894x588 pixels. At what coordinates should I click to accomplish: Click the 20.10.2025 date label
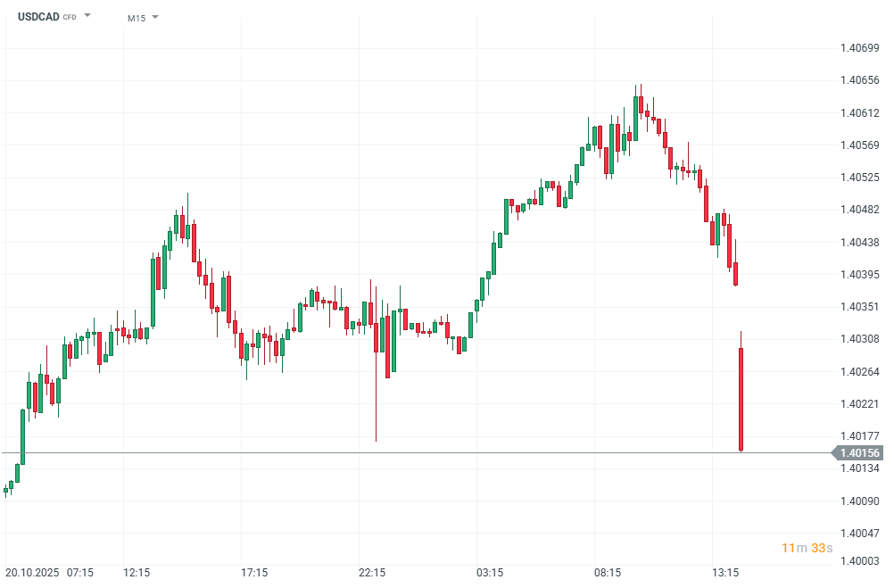pos(32,572)
